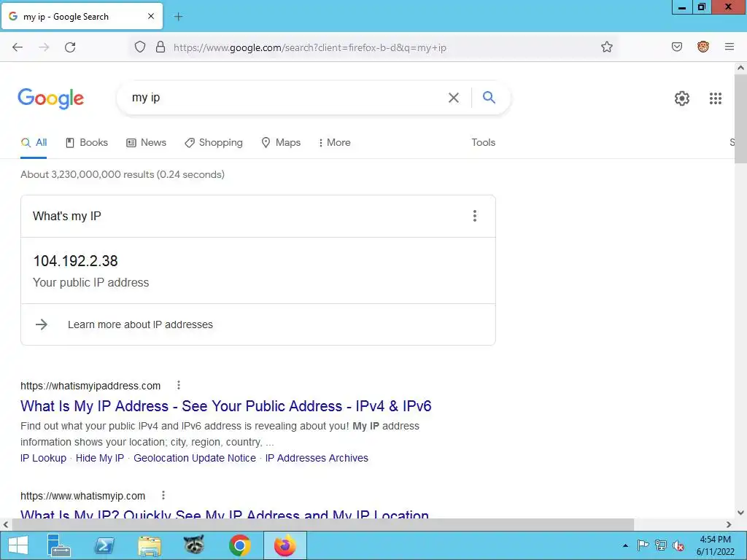Select the All search tab
Viewport: 747px width, 560px height.
coord(34,142)
